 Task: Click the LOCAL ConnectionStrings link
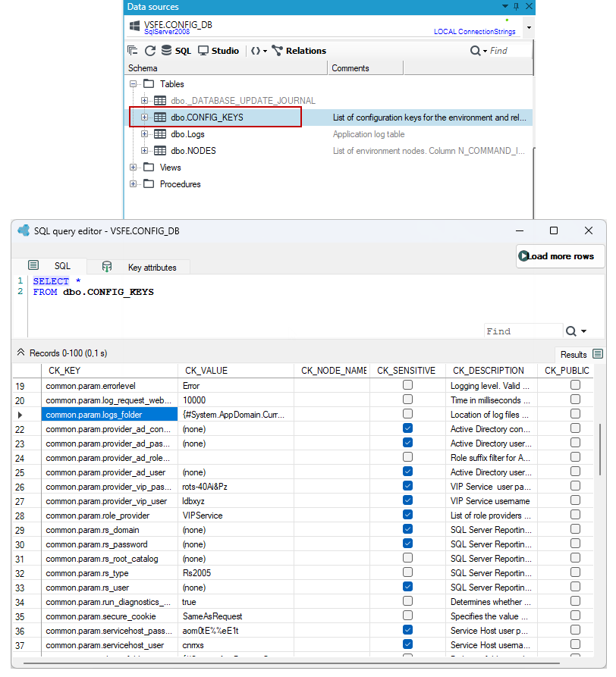(x=474, y=32)
